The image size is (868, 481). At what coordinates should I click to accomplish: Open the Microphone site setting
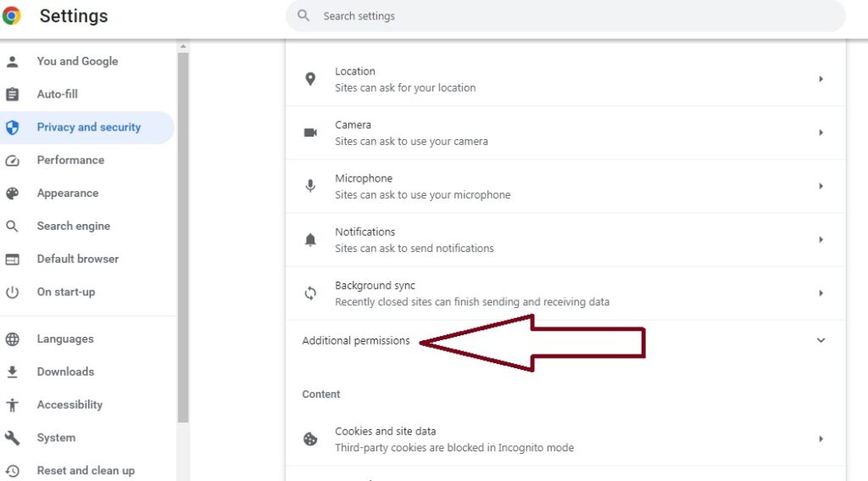click(565, 186)
